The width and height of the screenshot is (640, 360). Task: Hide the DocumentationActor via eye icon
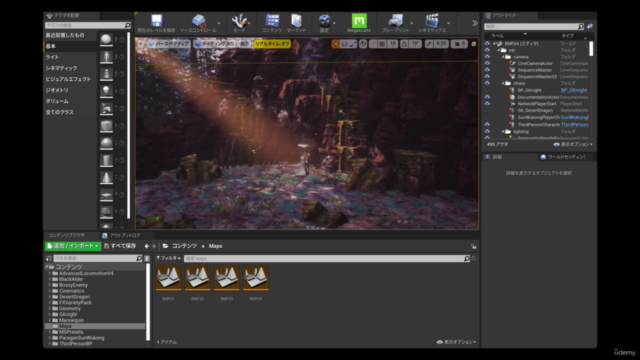click(x=487, y=97)
